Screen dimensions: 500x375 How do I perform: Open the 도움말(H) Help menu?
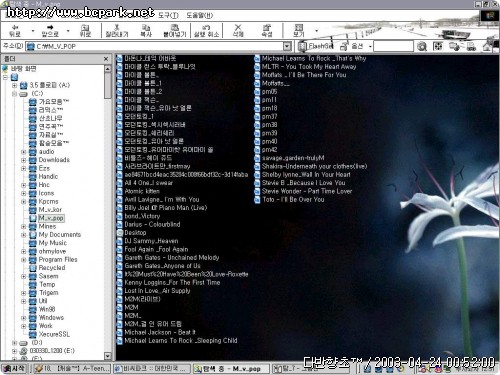click(x=199, y=15)
